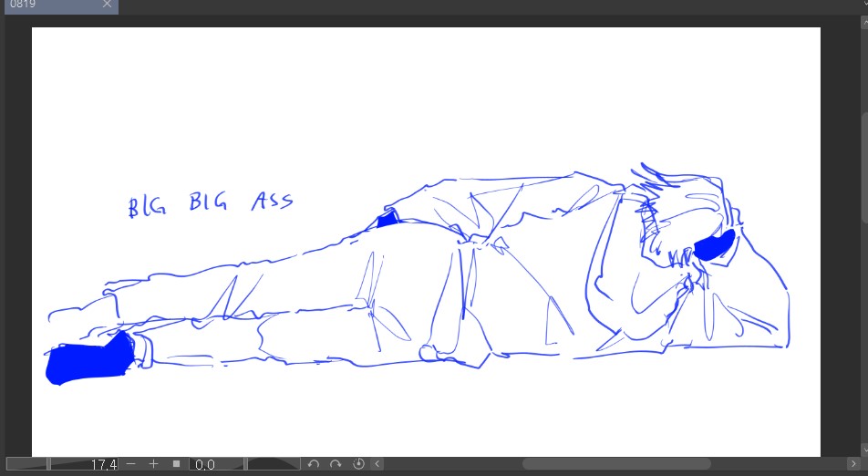Click the down arrow on the vertical scrollbar
The image size is (868, 476).
pyautogui.click(x=864, y=450)
